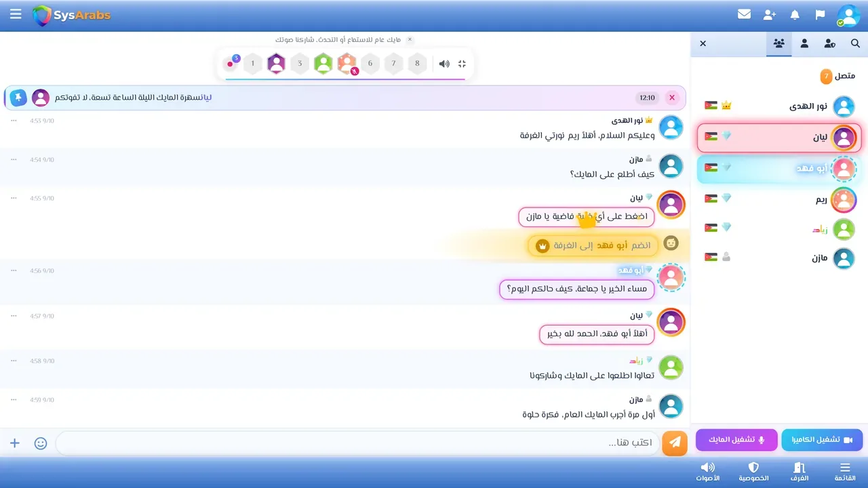Click زياد's avatar in the chat
Image resolution: width=868 pixels, height=488 pixels.
pyautogui.click(x=671, y=368)
